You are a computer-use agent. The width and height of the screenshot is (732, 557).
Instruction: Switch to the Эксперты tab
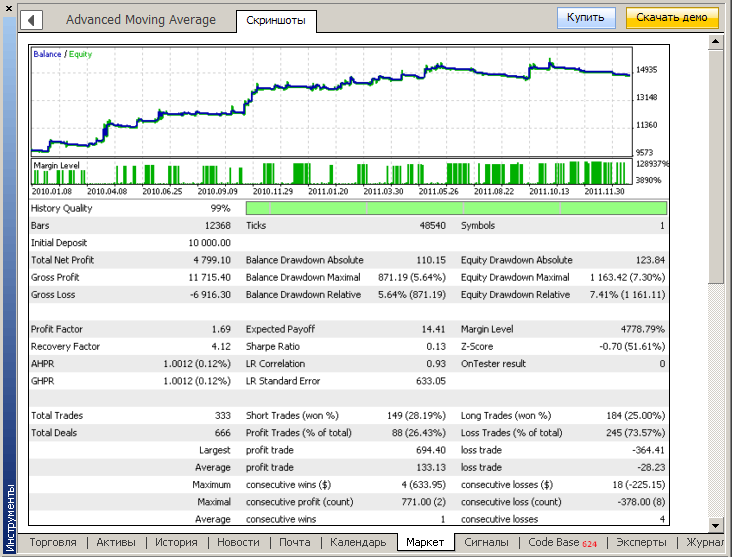(641, 542)
